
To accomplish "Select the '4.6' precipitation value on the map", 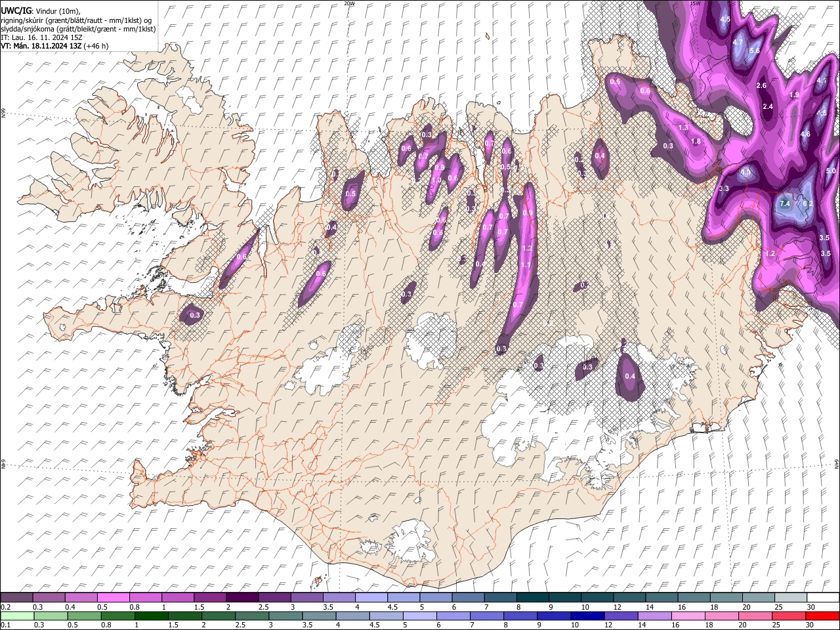I will pos(806,134).
